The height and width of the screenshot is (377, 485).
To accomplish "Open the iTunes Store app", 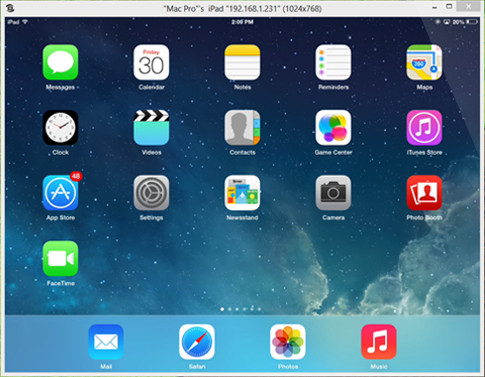I will [424, 128].
